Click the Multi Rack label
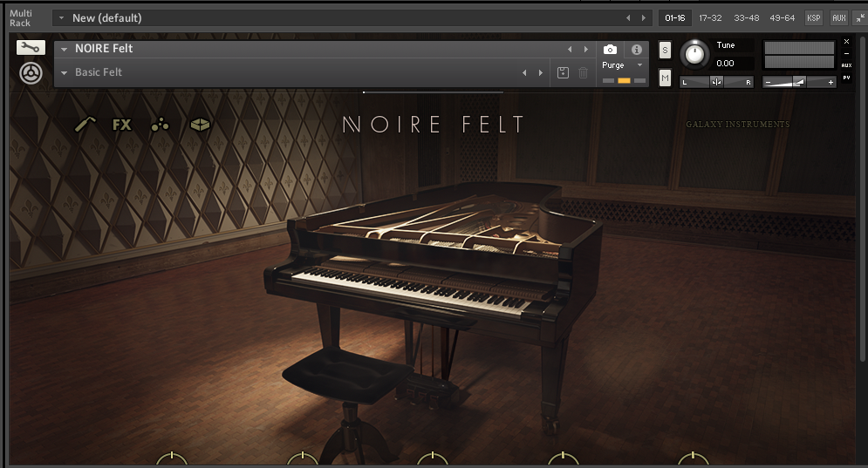Screen dimensions: 868x468 coord(20,17)
